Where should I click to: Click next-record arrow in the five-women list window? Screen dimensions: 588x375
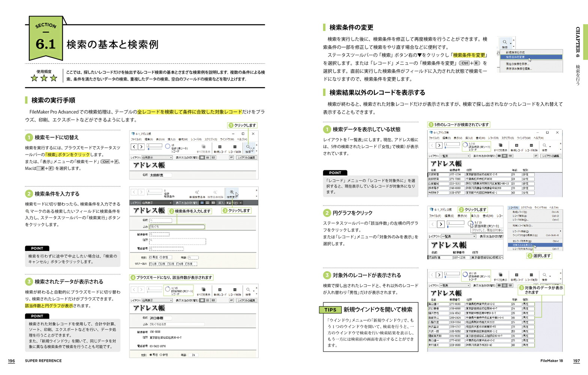pyautogui.click(x=439, y=145)
